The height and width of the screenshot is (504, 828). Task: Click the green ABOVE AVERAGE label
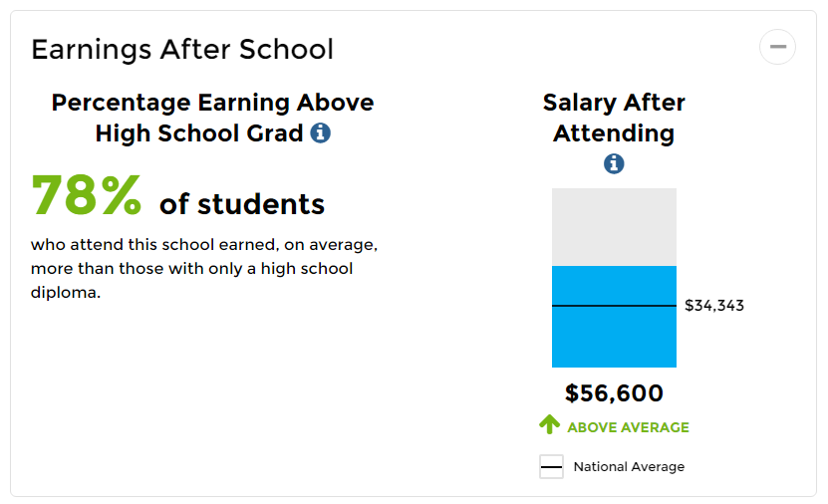(x=628, y=427)
